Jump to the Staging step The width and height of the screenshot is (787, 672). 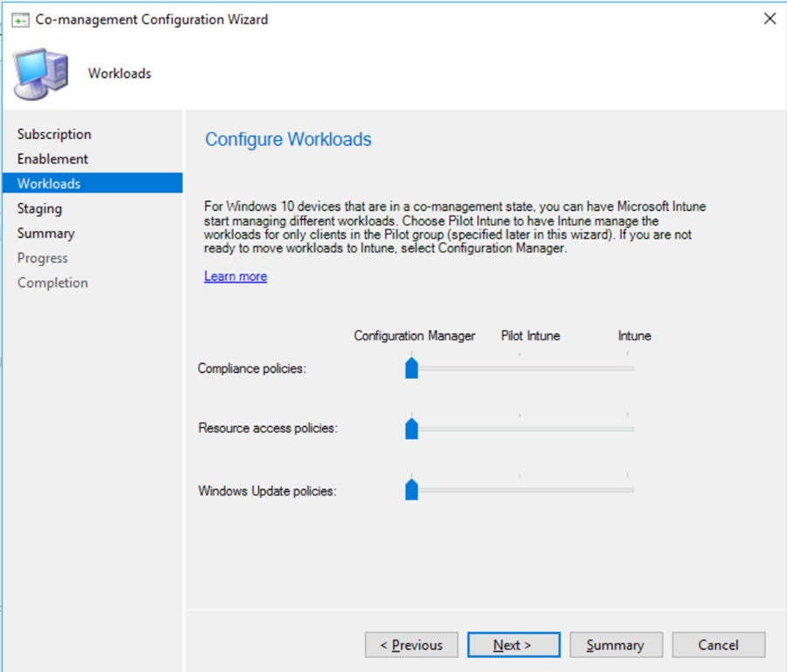coord(39,208)
